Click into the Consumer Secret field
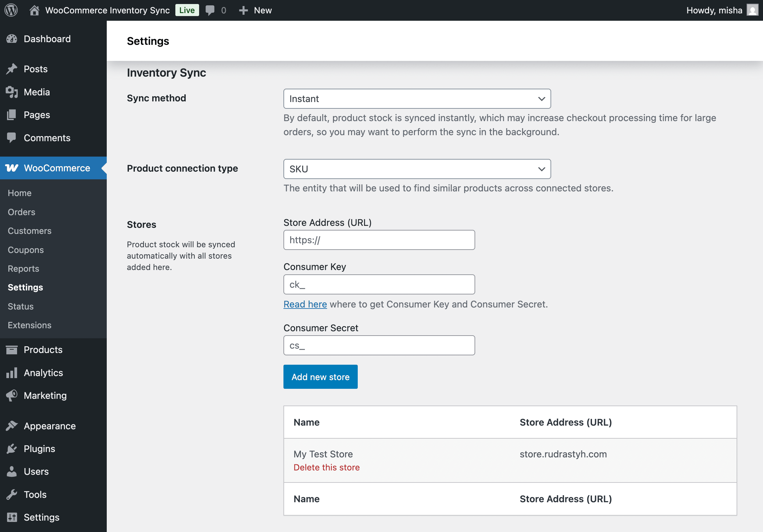Image resolution: width=763 pixels, height=532 pixels. (x=379, y=345)
